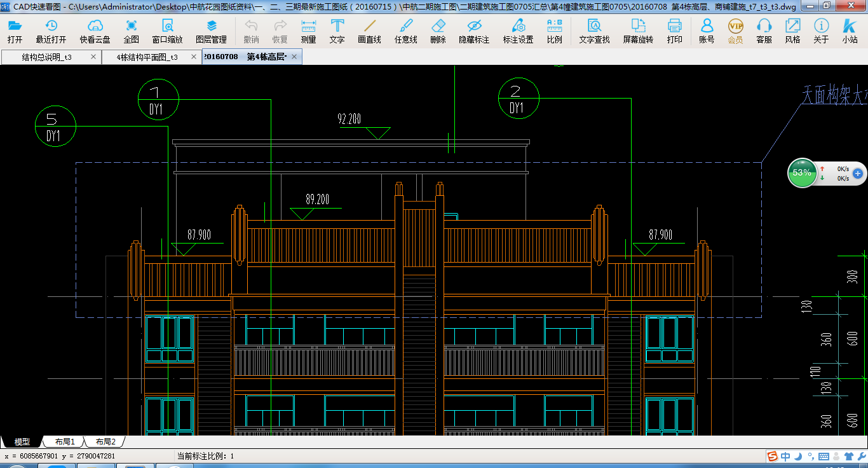Viewport: 868px width, 468px height.
Task: Switch to the 布局1 layout tab
Action: (64, 441)
